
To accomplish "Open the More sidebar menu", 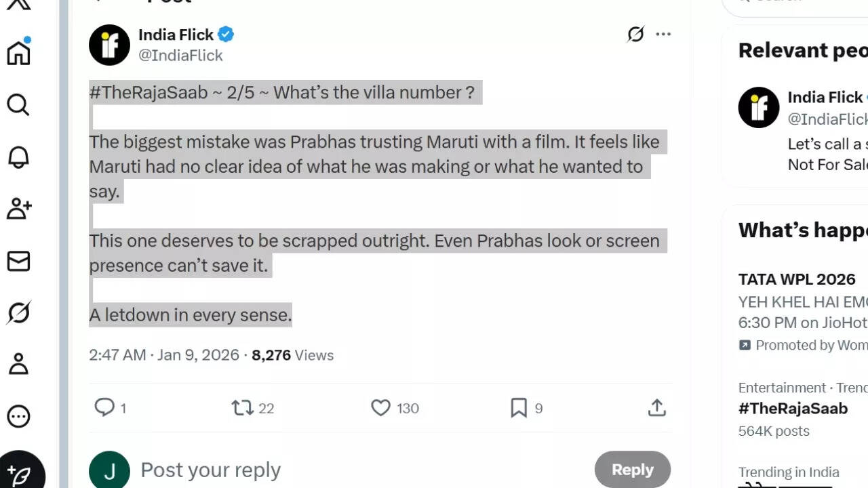I will coord(18,417).
